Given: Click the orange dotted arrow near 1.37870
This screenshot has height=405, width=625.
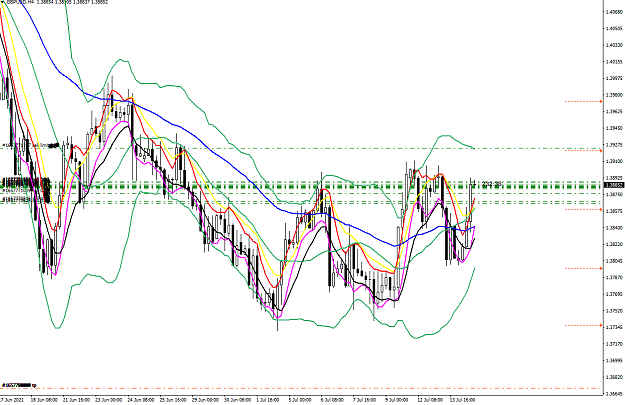Looking at the screenshot, I should tap(584, 269).
